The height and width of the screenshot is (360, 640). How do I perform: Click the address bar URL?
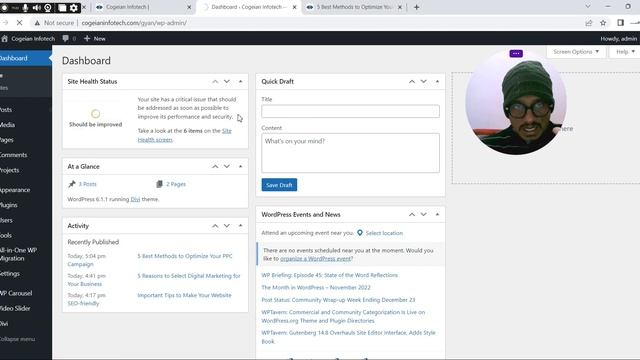[x=134, y=23]
